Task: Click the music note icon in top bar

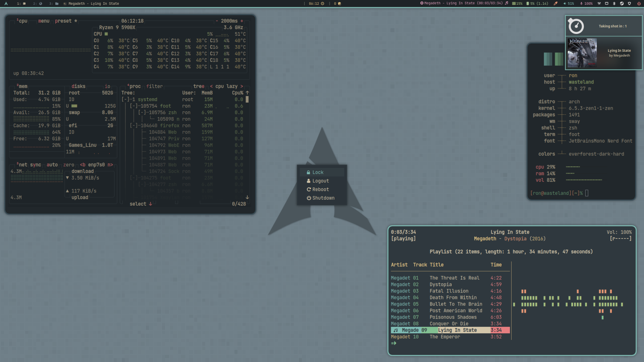Action: tap(506, 3)
